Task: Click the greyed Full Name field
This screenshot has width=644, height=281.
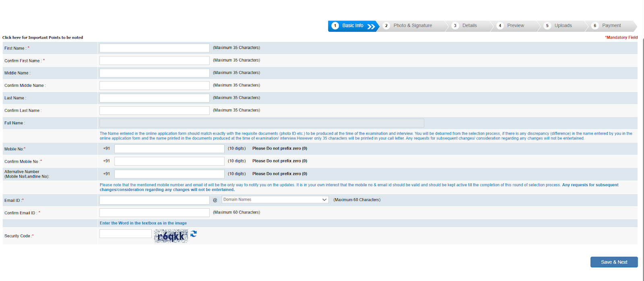Action: (262, 123)
